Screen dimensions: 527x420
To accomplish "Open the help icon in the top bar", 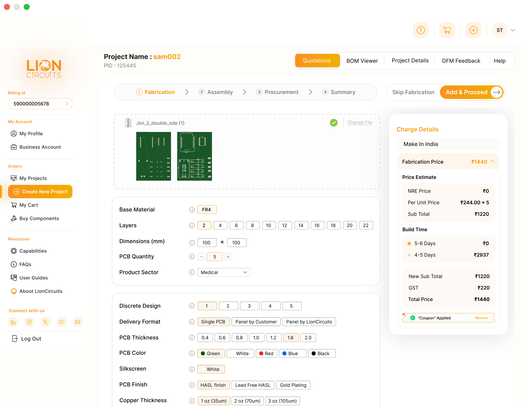I will click(x=421, y=30).
